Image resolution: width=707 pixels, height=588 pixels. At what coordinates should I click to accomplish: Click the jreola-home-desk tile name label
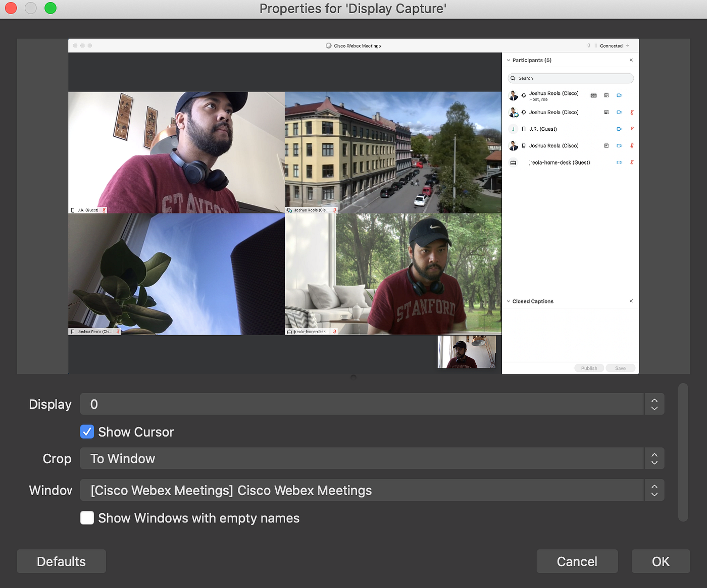(312, 332)
